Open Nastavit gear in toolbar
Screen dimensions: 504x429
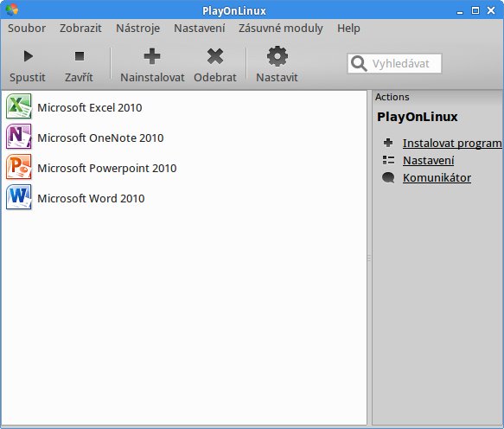coord(278,56)
